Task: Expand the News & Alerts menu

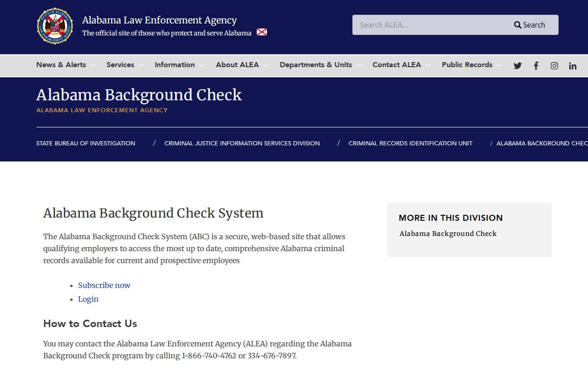Action: click(66, 65)
